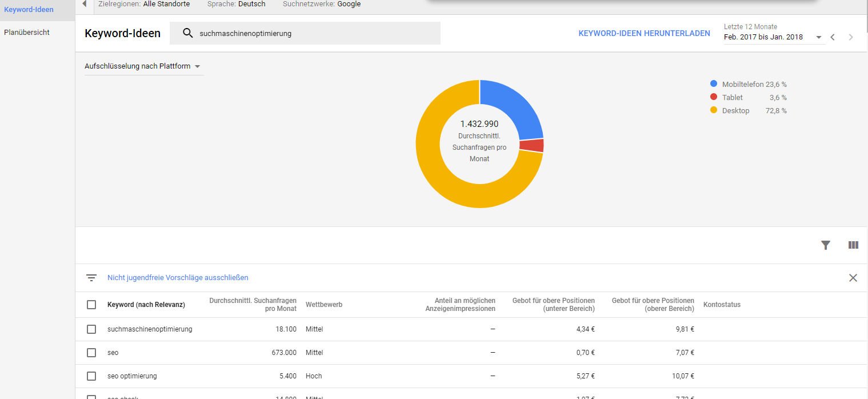The height and width of the screenshot is (399, 868).
Task: Switch to Planübersicht in sidebar
Action: pos(27,33)
